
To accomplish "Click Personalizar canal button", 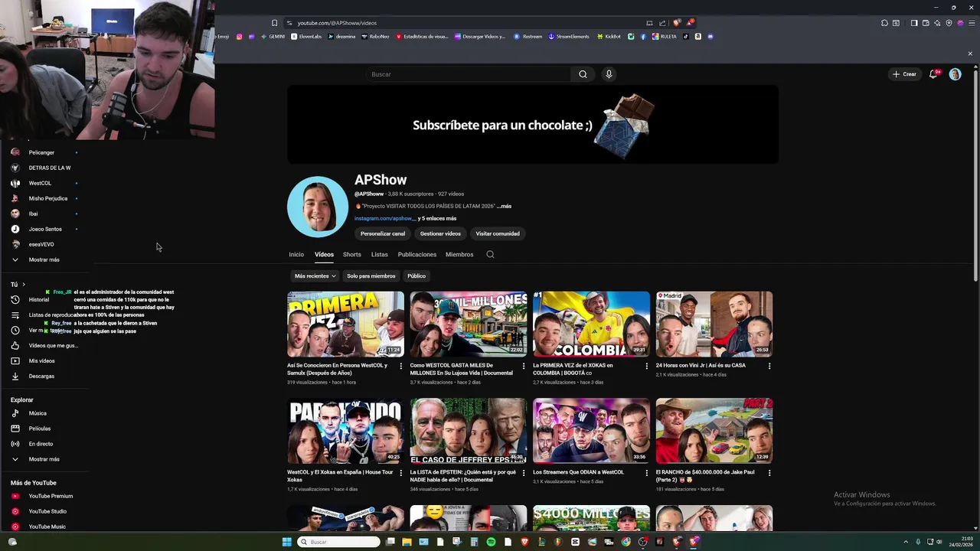I will pos(383,233).
